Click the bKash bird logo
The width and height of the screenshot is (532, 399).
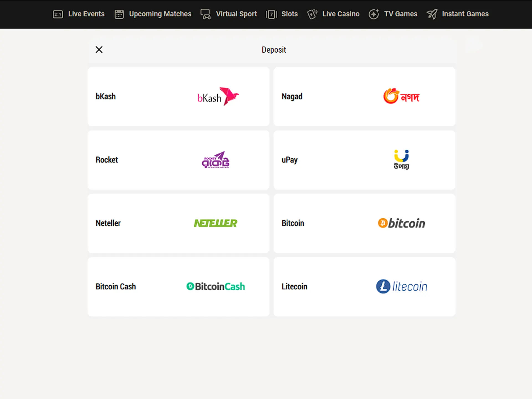[218, 96]
